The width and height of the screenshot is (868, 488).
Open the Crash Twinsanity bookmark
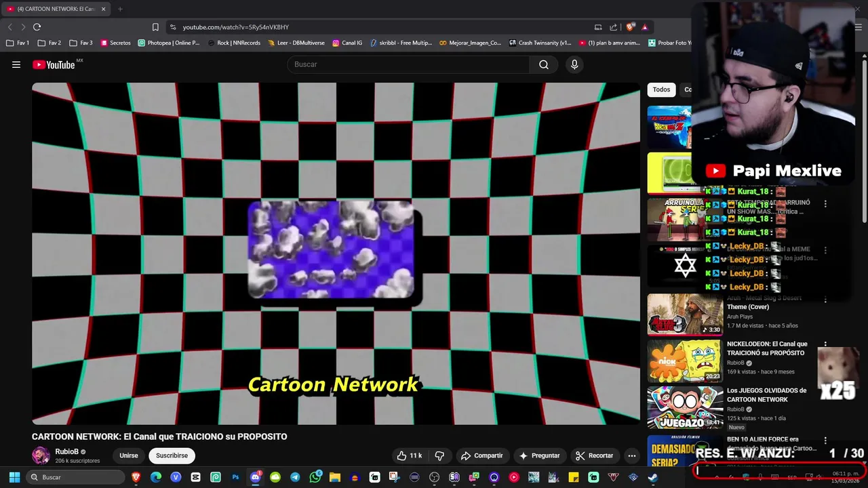tap(540, 43)
